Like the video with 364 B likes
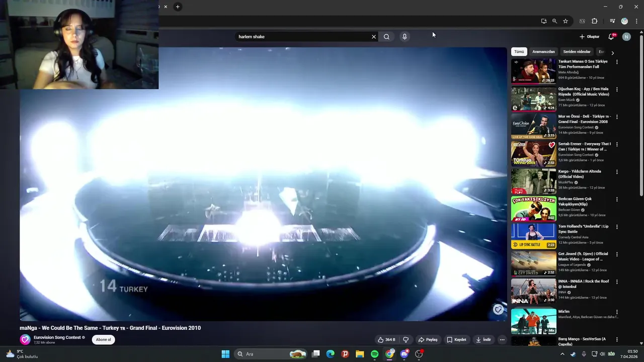 386,340
